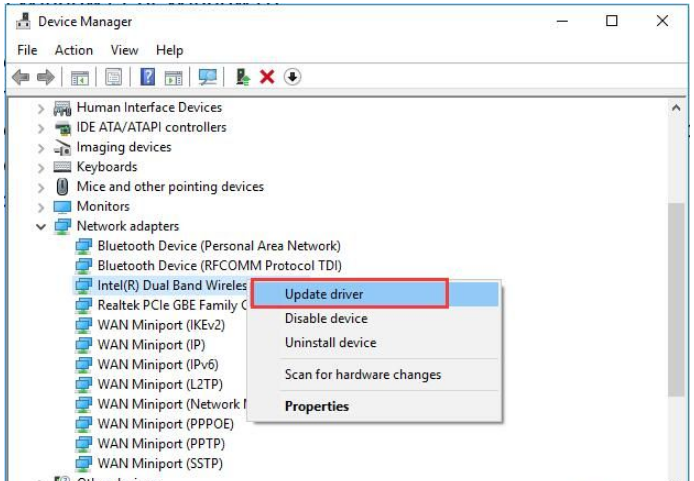
Task: Open Properties from the context menu
Action: 317,407
